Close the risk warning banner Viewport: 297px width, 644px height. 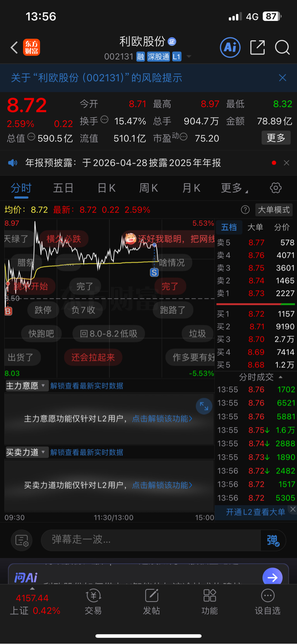point(283,78)
